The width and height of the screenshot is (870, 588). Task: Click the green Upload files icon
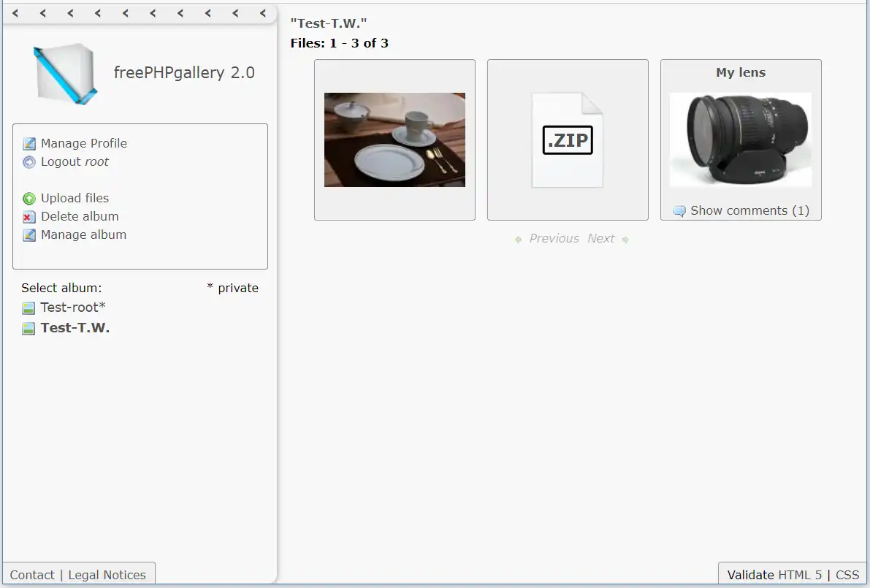coord(28,199)
